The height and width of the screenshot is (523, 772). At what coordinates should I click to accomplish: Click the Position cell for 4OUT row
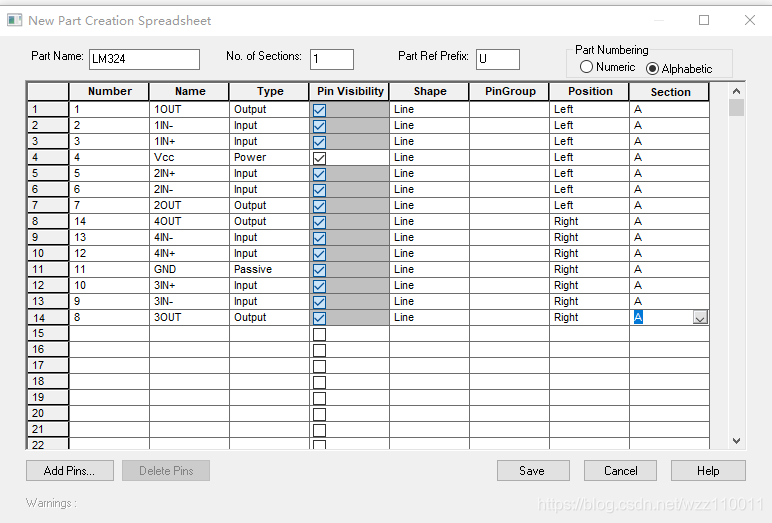tap(589, 222)
